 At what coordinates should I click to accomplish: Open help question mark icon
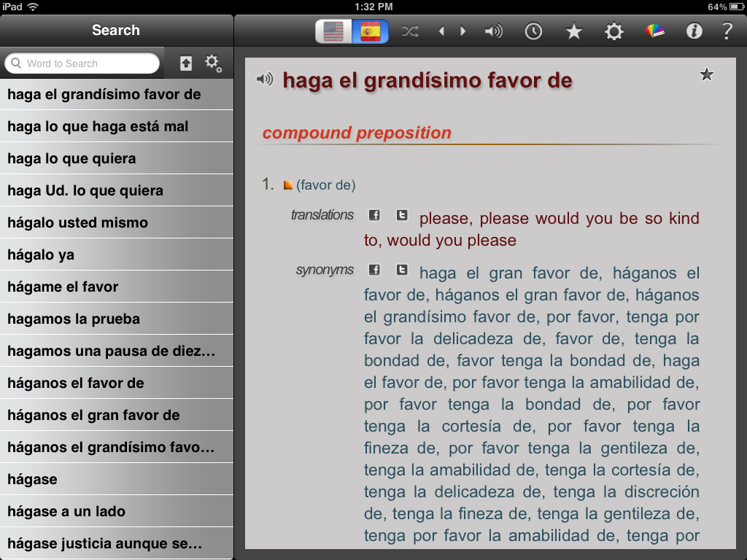(x=727, y=31)
